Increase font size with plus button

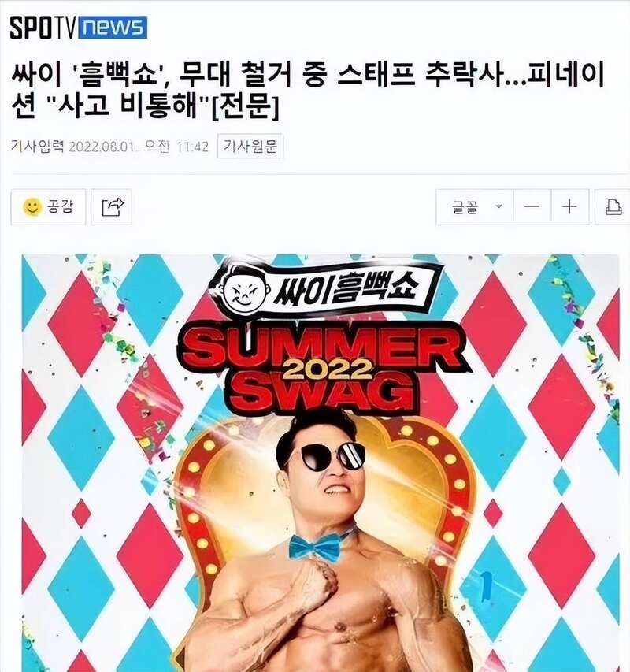pos(569,207)
